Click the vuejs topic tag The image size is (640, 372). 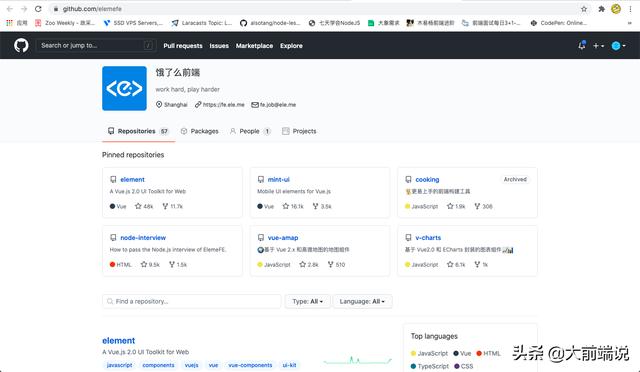pyautogui.click(x=191, y=365)
